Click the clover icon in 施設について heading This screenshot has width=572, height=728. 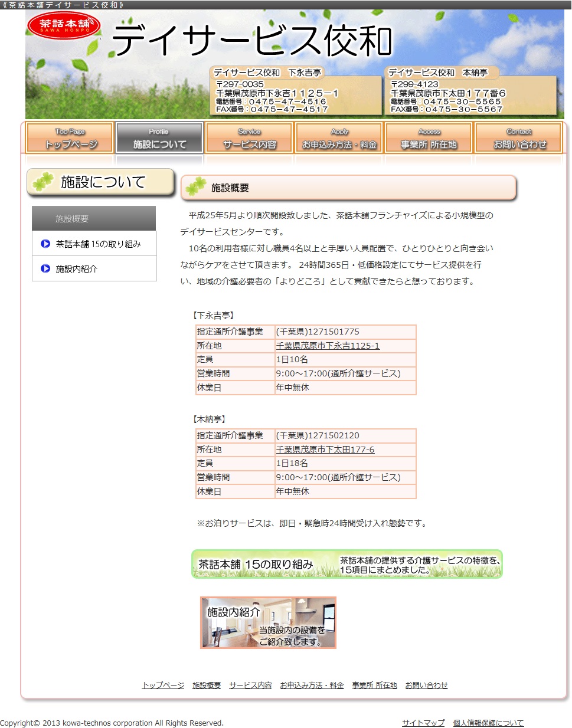[x=43, y=182]
